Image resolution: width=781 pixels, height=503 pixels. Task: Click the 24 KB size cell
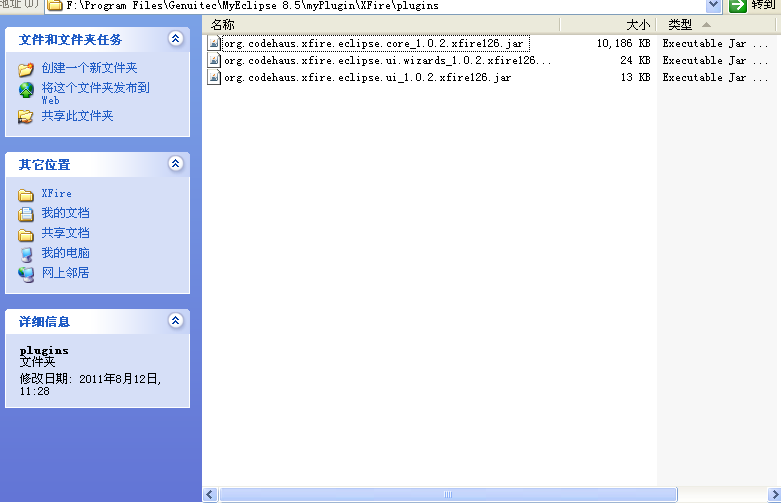pos(636,60)
